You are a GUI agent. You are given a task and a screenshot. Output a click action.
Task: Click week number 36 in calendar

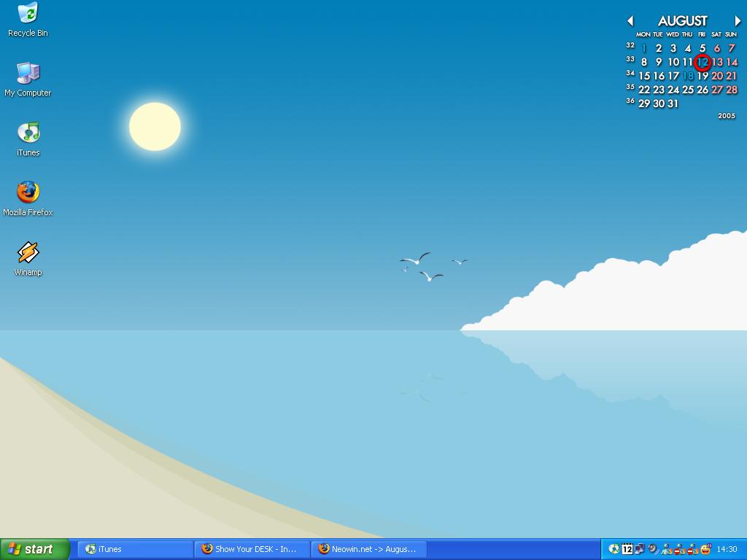click(x=630, y=101)
